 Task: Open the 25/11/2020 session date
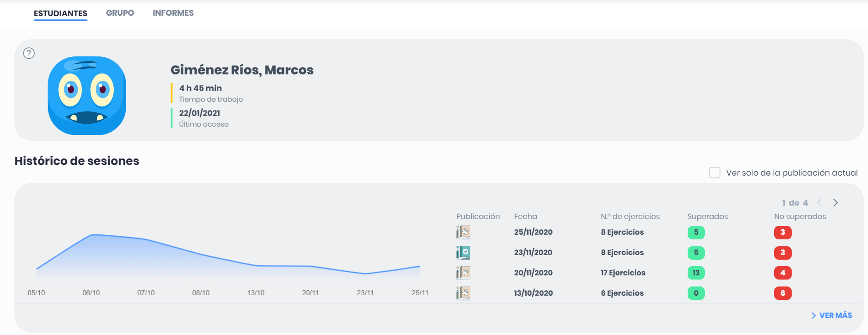pyautogui.click(x=533, y=232)
